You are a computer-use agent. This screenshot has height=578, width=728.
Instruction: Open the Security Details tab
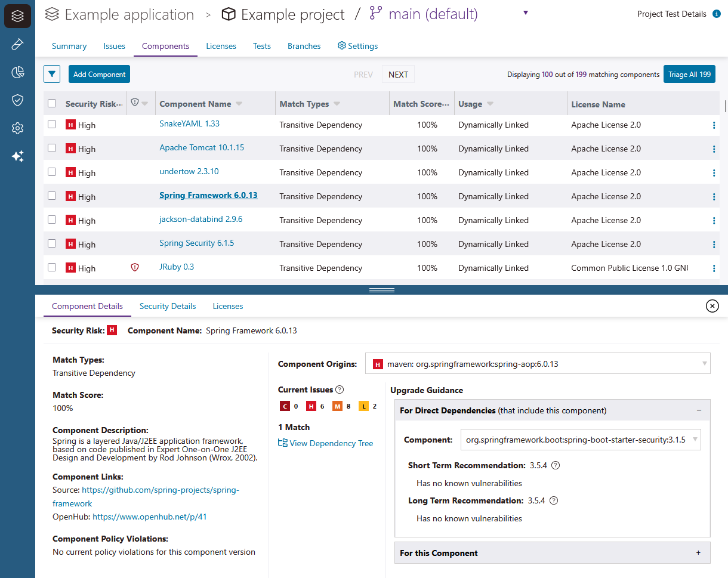[168, 306]
